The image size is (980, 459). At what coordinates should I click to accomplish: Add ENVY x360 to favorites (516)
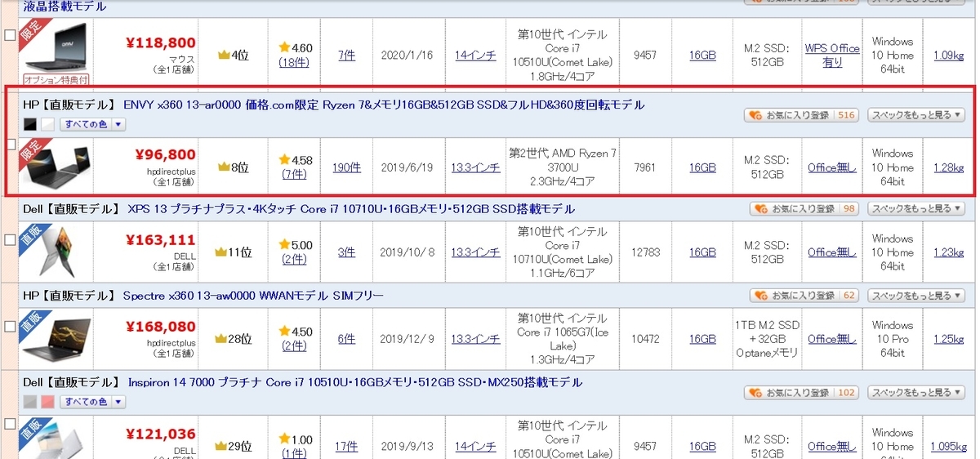801,115
